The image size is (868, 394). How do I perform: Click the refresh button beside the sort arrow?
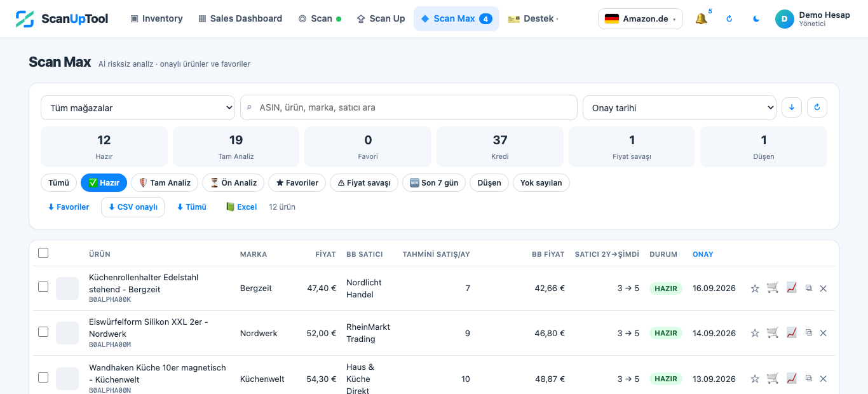(x=817, y=107)
